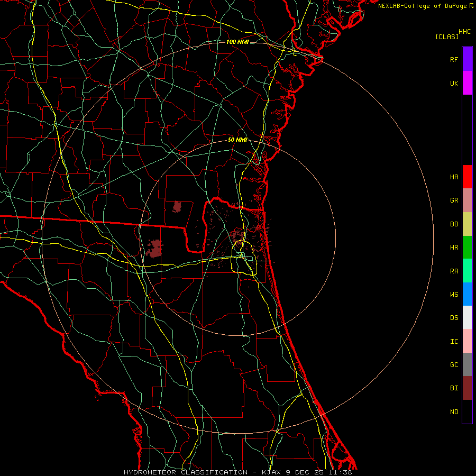Choose the WS blue legend swatch

tap(467, 294)
